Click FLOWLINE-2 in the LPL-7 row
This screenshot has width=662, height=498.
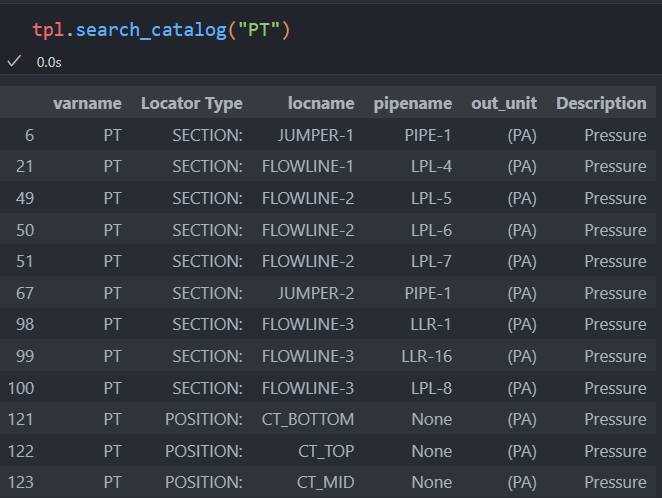(x=308, y=261)
